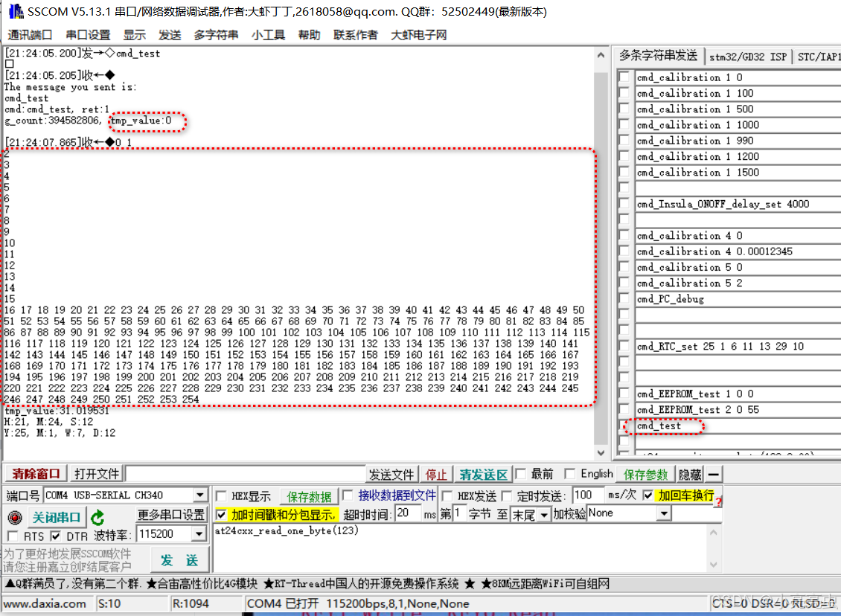Image resolution: width=841 pixels, height=616 pixels.
Task: Expand the 末尾 dropdown
Action: point(544,515)
